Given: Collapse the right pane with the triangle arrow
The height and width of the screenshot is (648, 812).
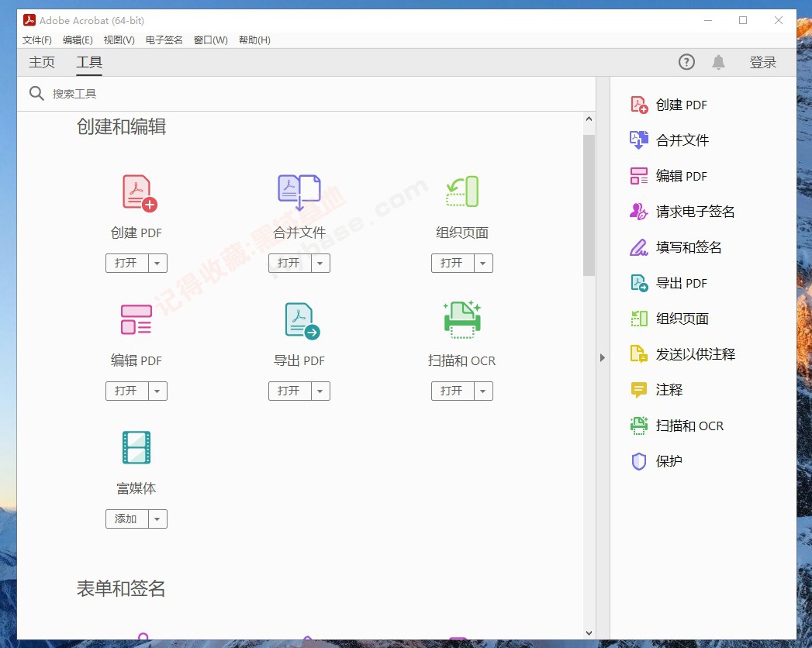Looking at the screenshot, I should pos(603,357).
